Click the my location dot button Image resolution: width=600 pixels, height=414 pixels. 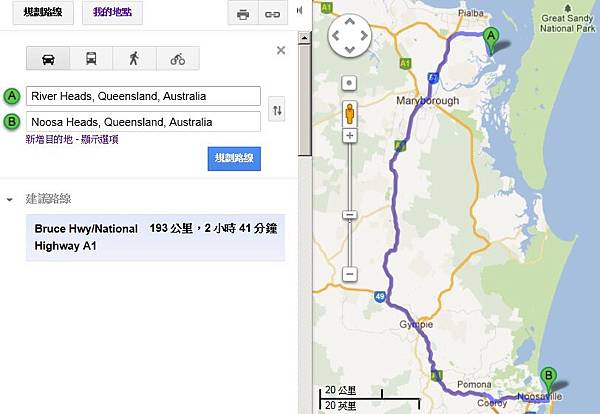[349, 83]
